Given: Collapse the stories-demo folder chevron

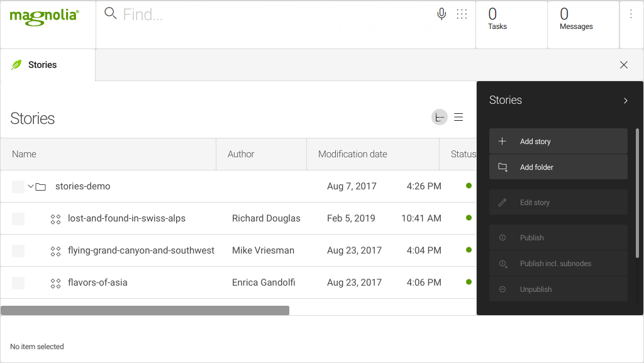Looking at the screenshot, I should click(29, 186).
